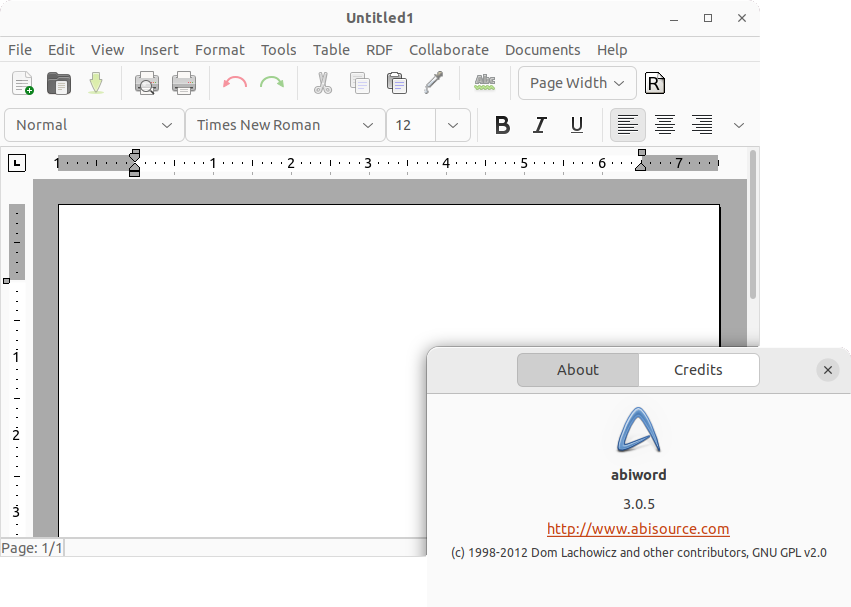The width and height of the screenshot is (851, 607).
Task: Open the Page Width zoom dropdown
Action: click(577, 83)
